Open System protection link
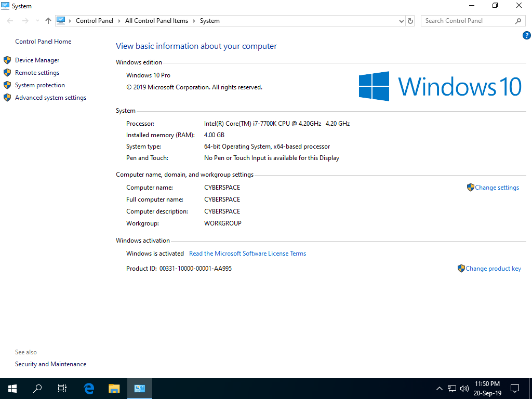 (x=39, y=85)
